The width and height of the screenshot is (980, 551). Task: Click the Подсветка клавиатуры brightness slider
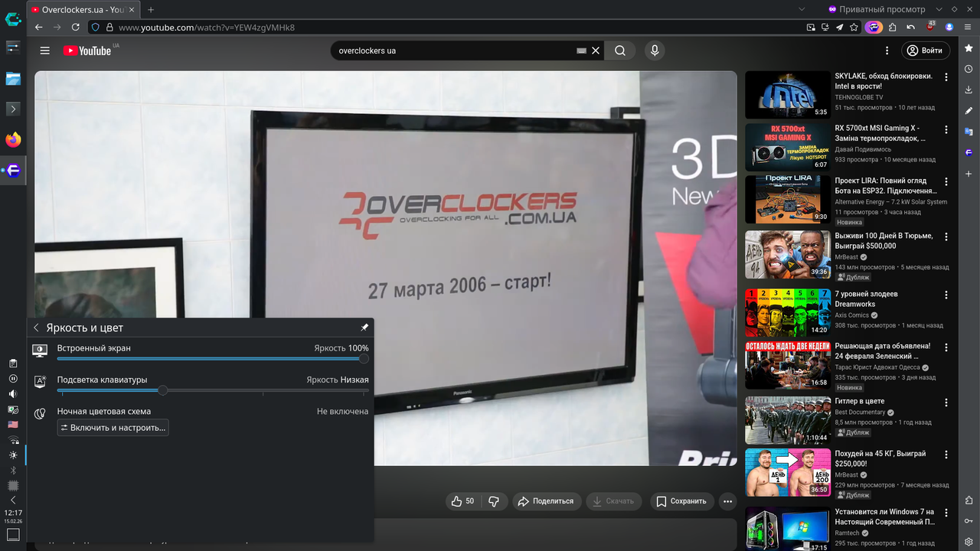tap(213, 390)
